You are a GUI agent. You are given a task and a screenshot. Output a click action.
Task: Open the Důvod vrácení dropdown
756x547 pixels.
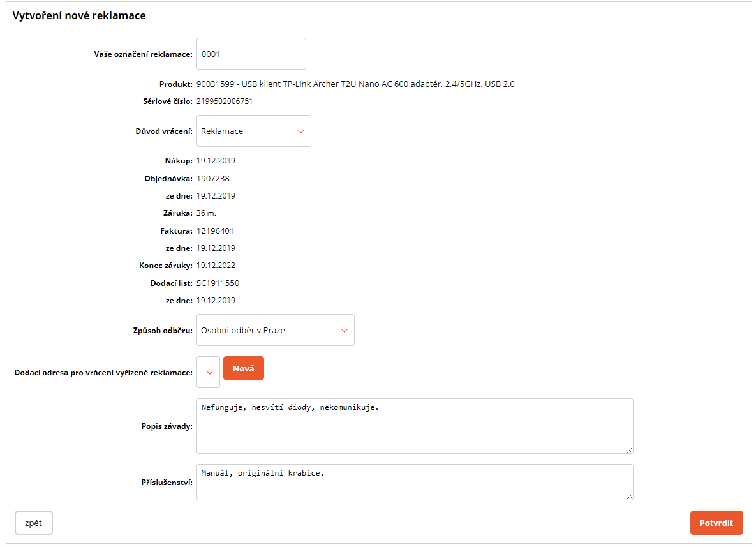point(253,131)
